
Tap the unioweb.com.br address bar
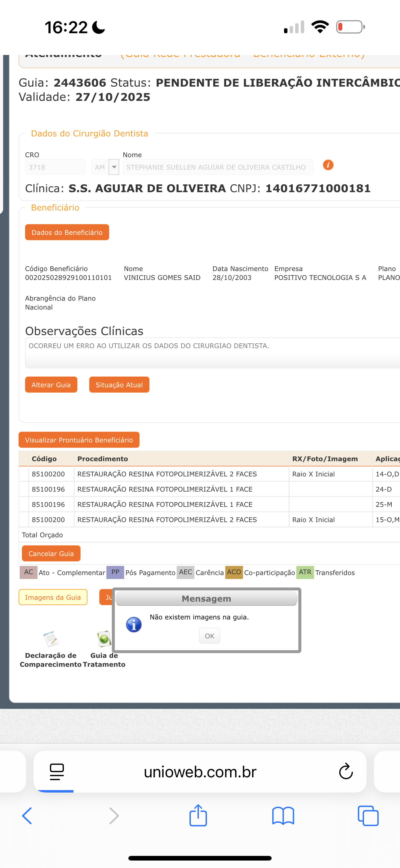click(200, 772)
